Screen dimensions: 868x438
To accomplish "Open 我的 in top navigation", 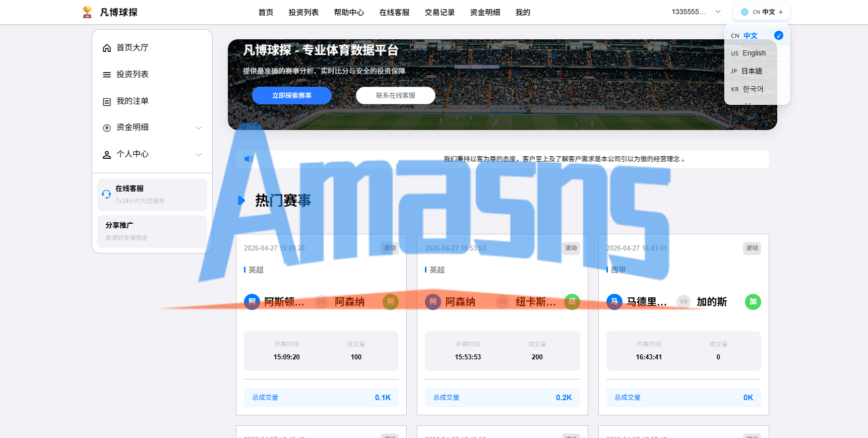I will click(x=523, y=12).
